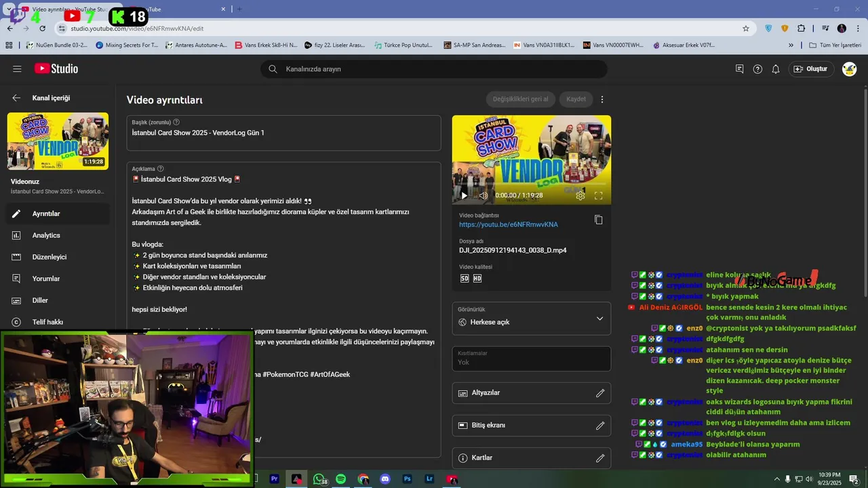Click into the Açıklama description field

tap(283, 310)
